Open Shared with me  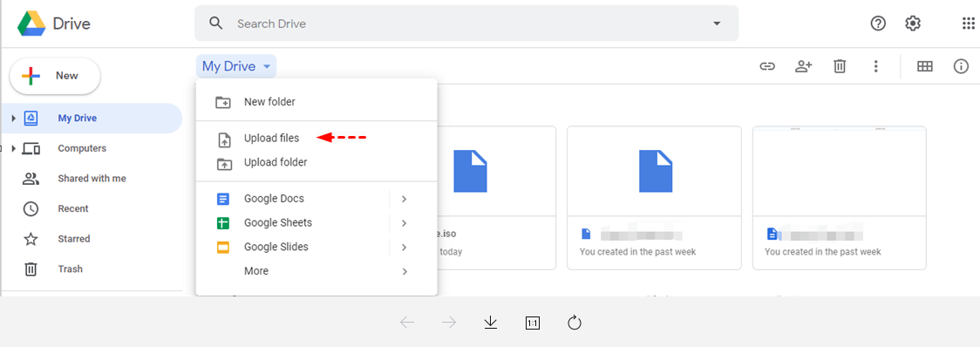point(92,178)
